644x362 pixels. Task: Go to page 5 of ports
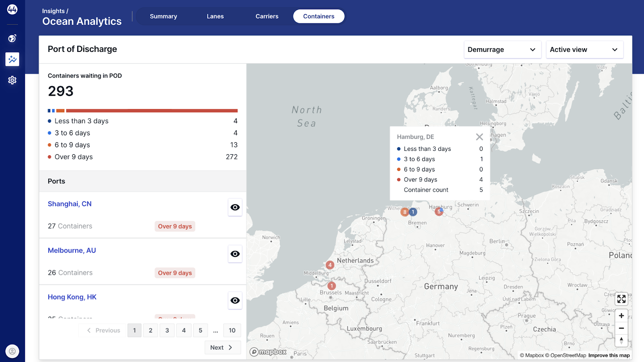200,330
